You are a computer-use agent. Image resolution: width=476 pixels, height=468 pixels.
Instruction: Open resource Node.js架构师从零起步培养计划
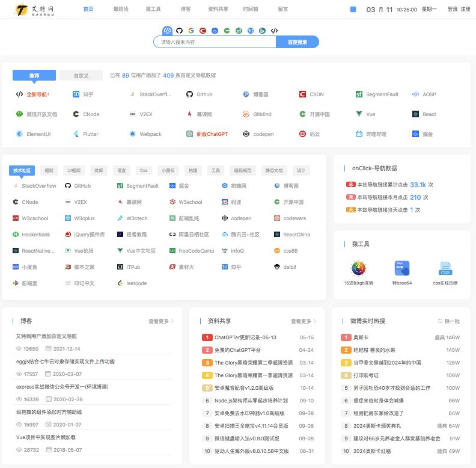[251, 401]
